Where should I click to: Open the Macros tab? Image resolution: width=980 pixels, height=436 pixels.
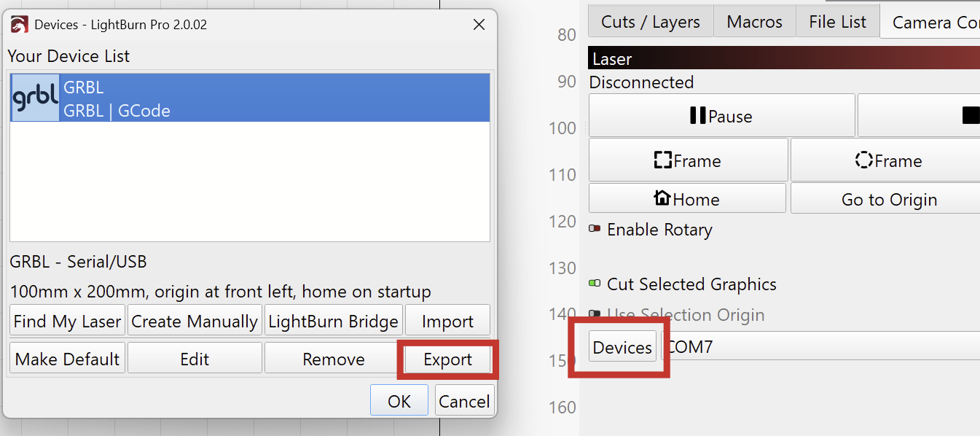tap(754, 23)
